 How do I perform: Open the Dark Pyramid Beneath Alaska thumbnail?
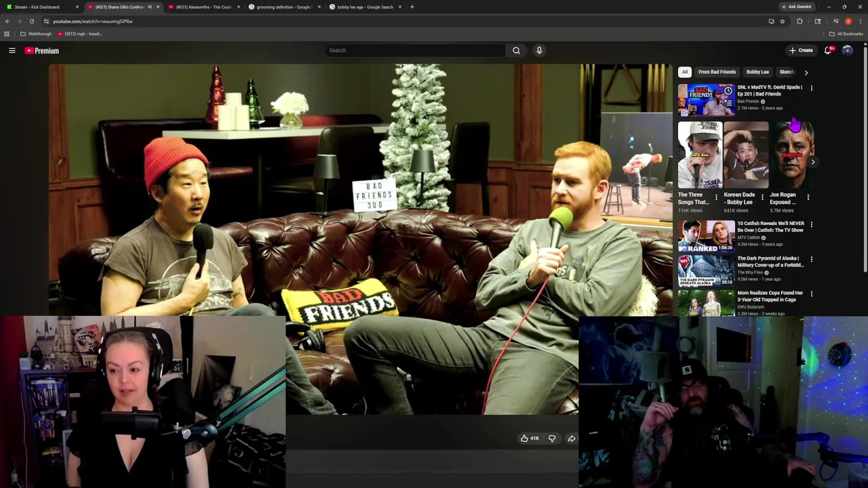(706, 270)
